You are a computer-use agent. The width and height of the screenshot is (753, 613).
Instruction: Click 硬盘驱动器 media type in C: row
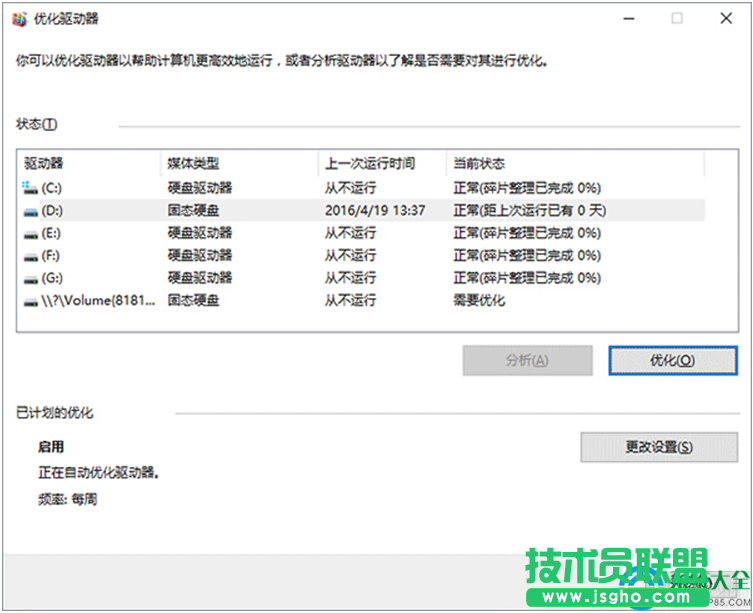coord(200,188)
